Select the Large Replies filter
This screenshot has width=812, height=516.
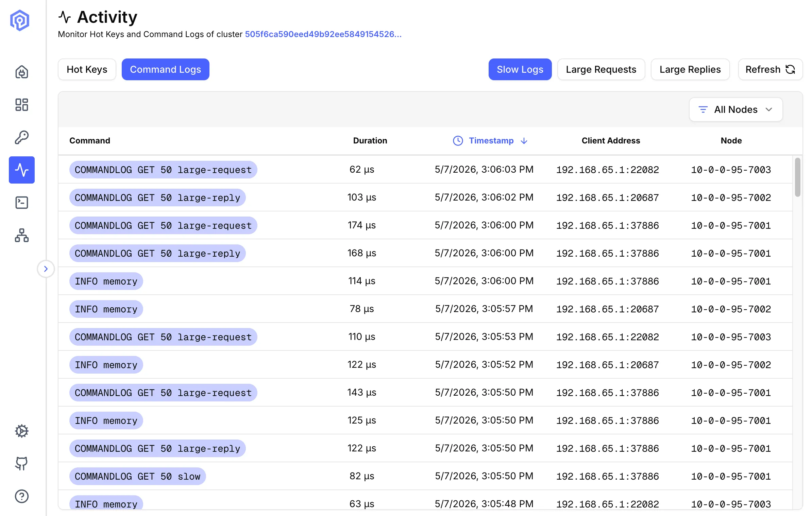pos(690,69)
